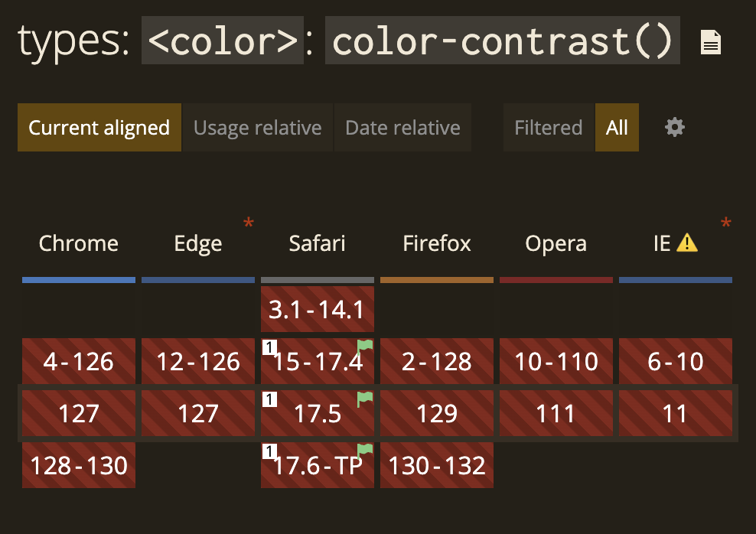This screenshot has height=534, width=756.
Task: Switch to Date relative view
Action: 402,127
